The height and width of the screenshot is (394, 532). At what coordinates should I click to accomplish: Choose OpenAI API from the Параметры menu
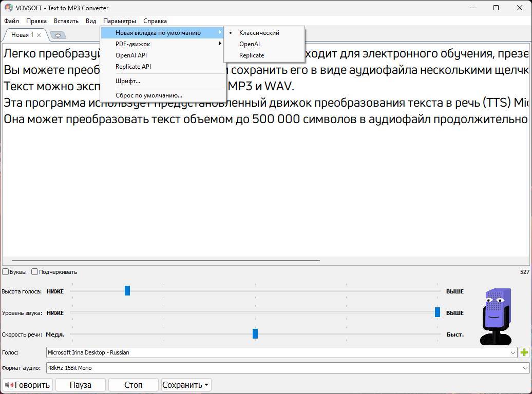point(131,55)
